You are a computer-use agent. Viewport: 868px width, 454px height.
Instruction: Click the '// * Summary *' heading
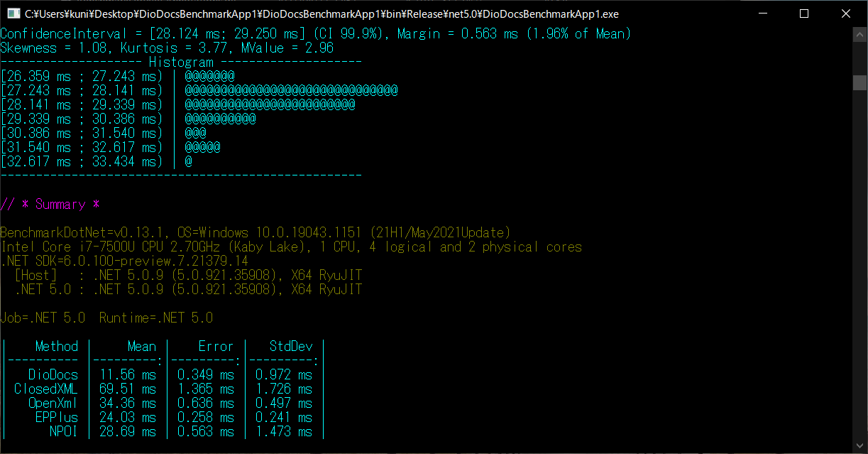50,204
